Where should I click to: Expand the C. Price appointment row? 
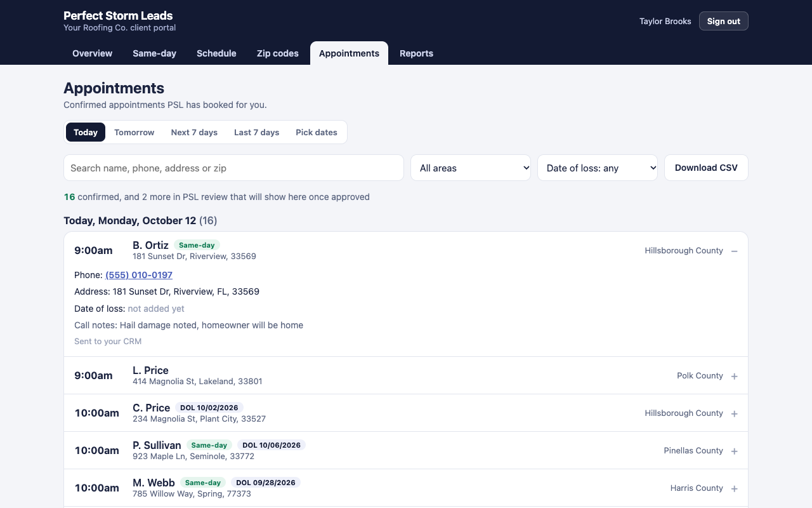click(x=734, y=413)
